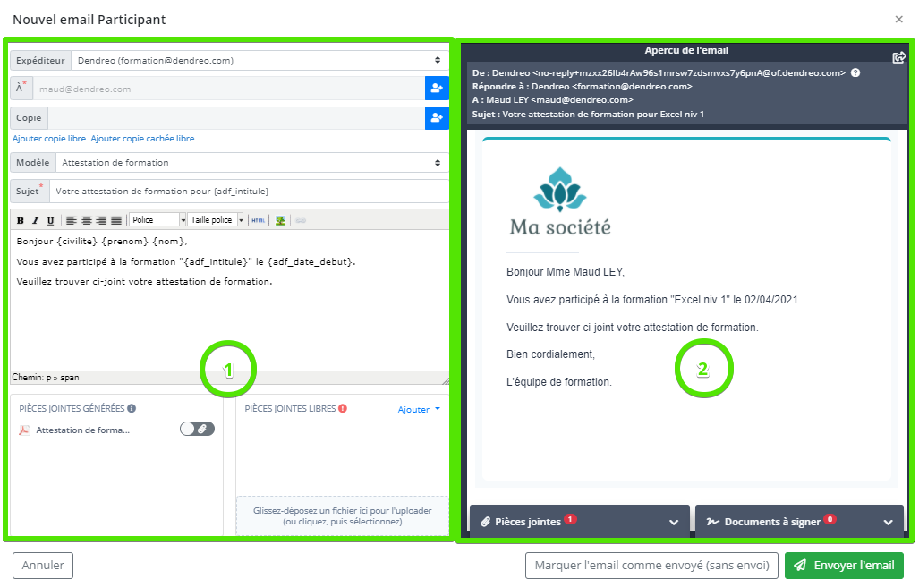919x588 pixels.
Task: Click the Sujet subject input field
Action: tap(249, 192)
